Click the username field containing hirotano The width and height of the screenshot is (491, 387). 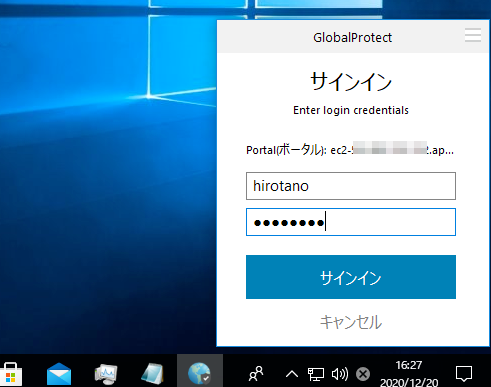pyautogui.click(x=351, y=186)
